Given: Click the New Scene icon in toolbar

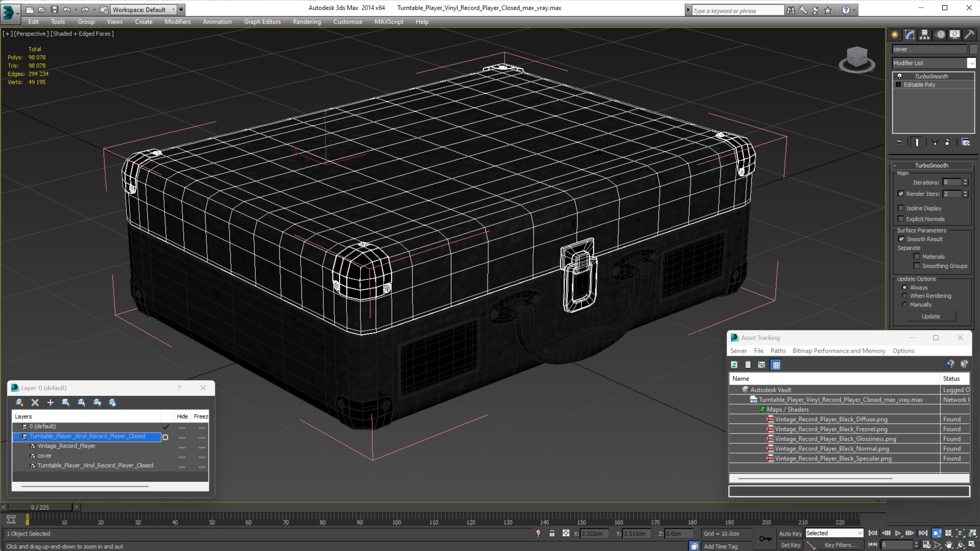Looking at the screenshot, I should [29, 10].
